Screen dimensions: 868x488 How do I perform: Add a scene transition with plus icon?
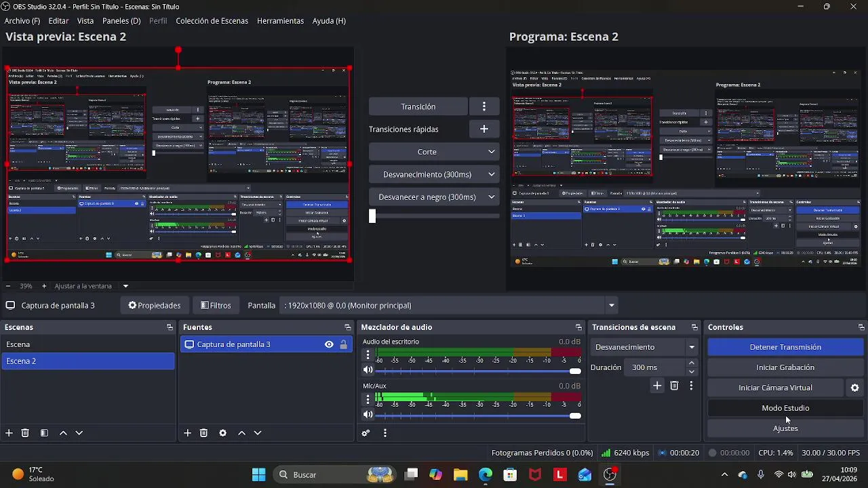[x=657, y=386]
